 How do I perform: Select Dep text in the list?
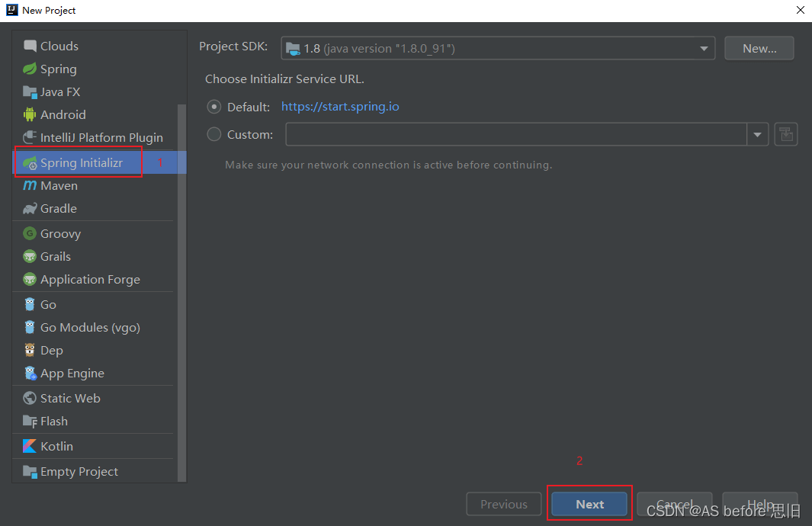(52, 351)
